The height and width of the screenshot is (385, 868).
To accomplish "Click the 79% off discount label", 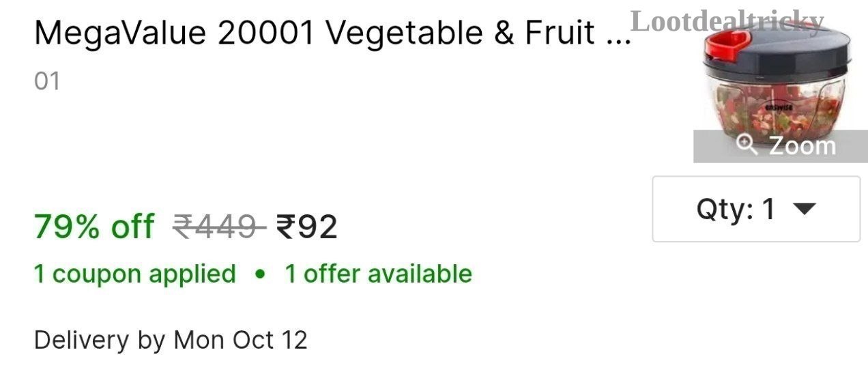I will point(94,226).
